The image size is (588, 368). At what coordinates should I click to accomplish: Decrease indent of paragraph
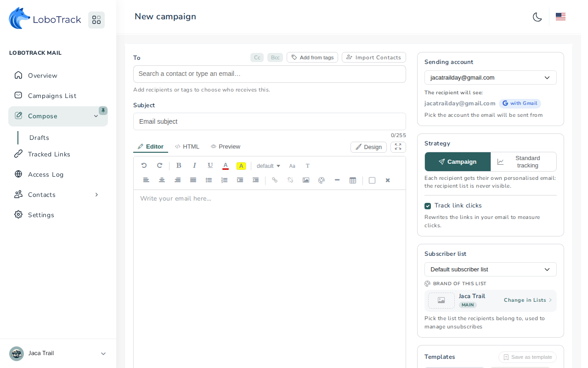[x=255, y=180]
